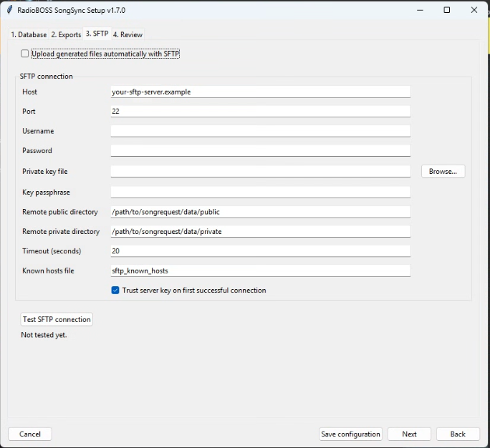The height and width of the screenshot is (448, 490).
Task: Click the Remote public directory field
Action: pos(261,212)
